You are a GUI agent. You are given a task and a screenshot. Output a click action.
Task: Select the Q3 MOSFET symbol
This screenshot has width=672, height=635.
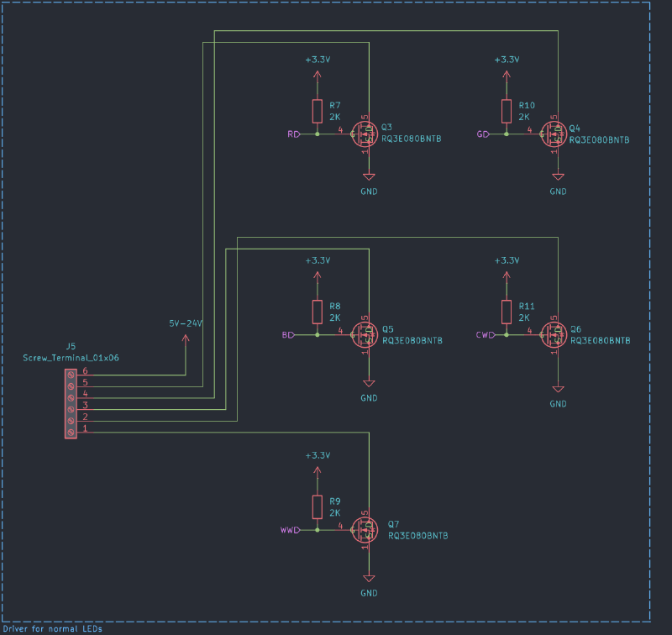pyautogui.click(x=365, y=134)
